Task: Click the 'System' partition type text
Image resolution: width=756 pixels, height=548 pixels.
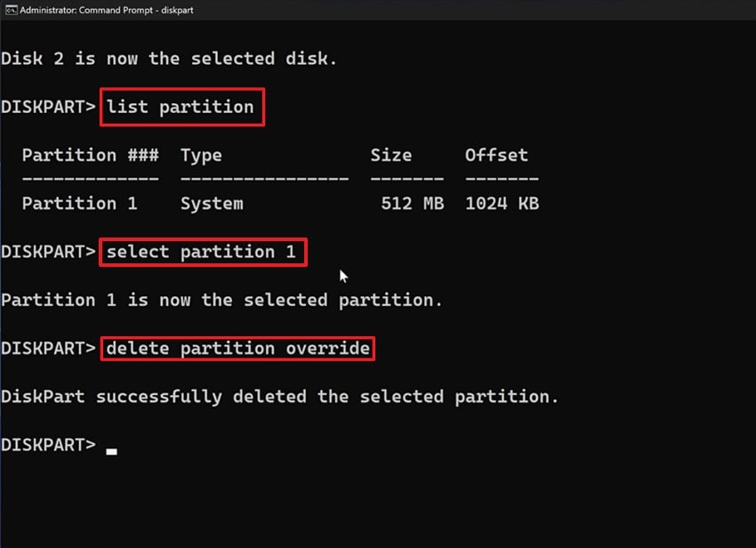Action: (x=212, y=203)
